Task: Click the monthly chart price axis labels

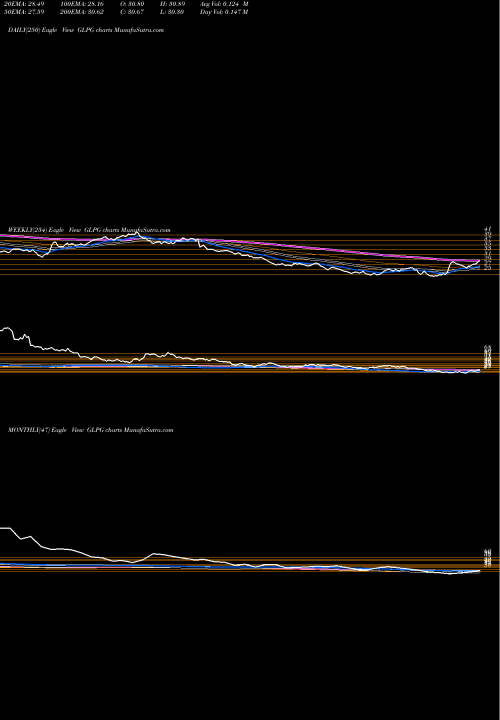Action: 488,558
